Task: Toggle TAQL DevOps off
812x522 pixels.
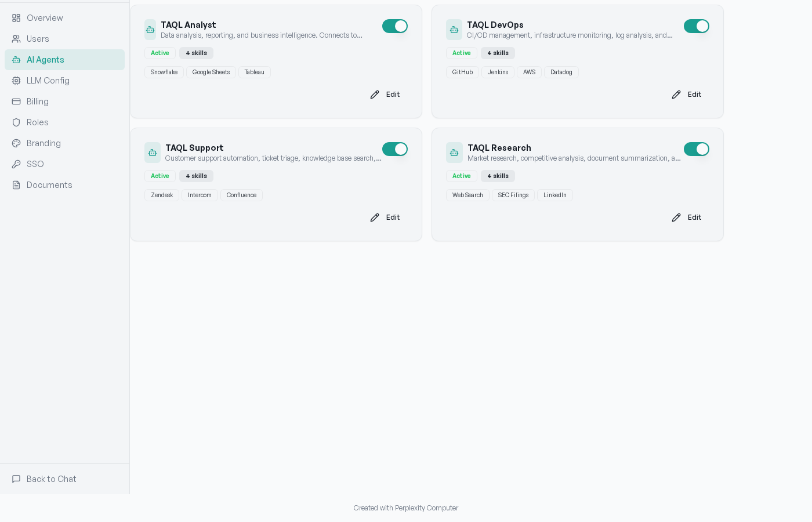Action: pos(697,26)
